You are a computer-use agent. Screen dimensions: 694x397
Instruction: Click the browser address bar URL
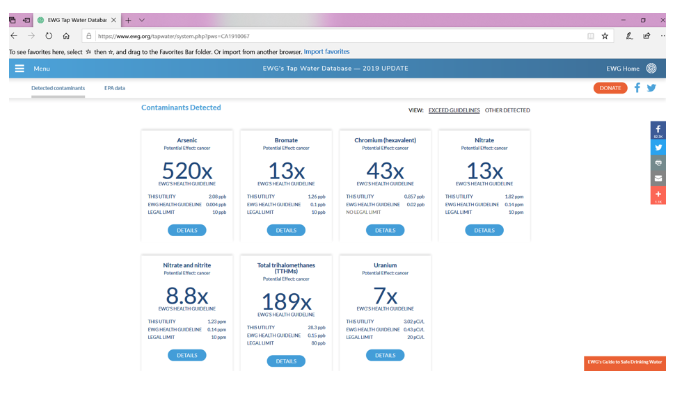174,36
